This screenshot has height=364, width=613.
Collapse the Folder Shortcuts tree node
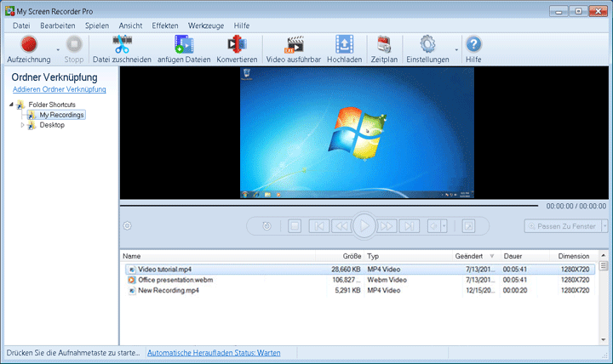click(x=11, y=105)
